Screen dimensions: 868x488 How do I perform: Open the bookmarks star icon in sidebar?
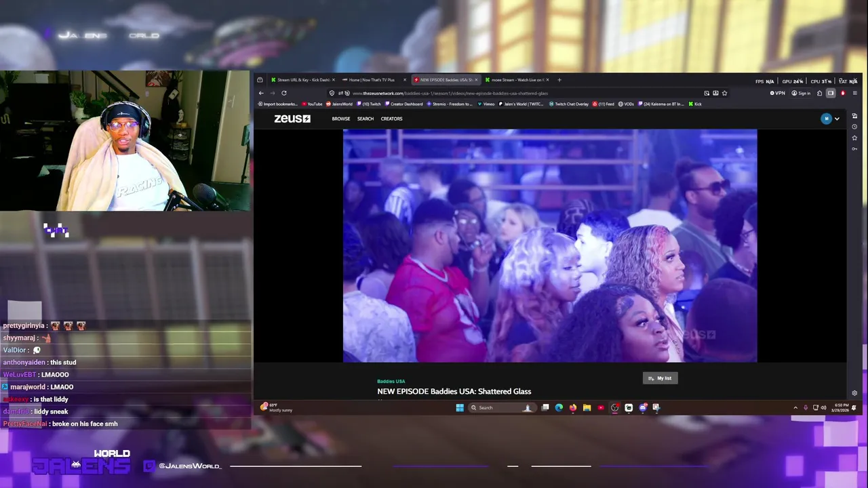click(x=854, y=138)
